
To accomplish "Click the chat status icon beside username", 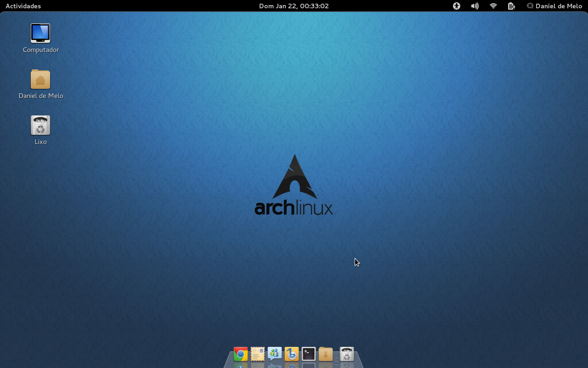I will pos(530,6).
